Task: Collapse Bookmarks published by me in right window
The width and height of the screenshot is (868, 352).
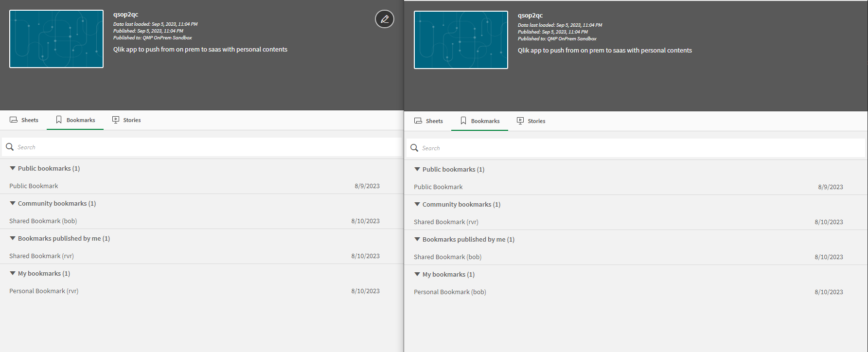Action: (x=417, y=239)
